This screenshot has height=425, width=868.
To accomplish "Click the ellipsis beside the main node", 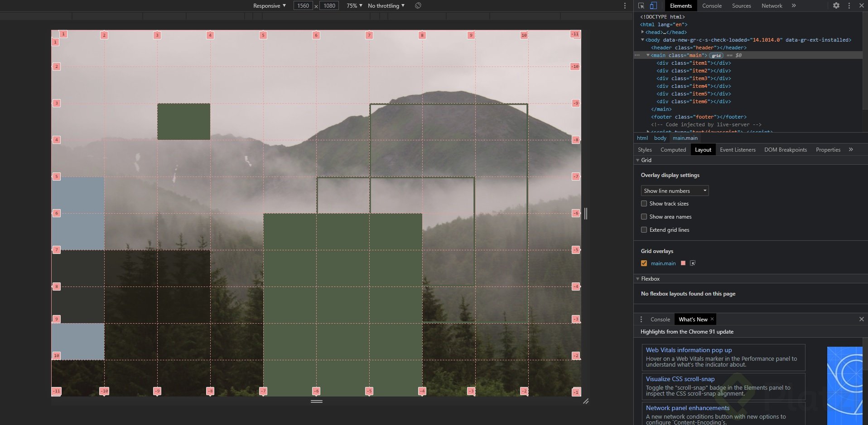I will pyautogui.click(x=637, y=55).
